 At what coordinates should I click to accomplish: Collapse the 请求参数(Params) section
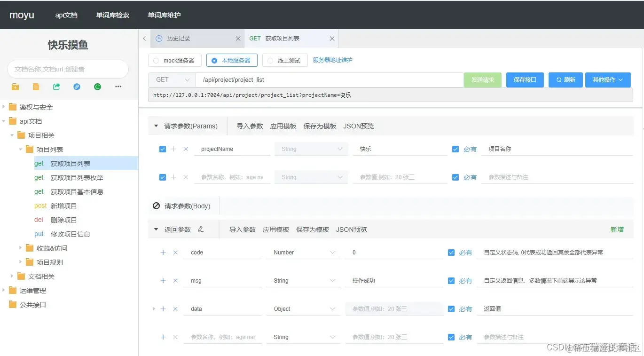[x=156, y=126]
